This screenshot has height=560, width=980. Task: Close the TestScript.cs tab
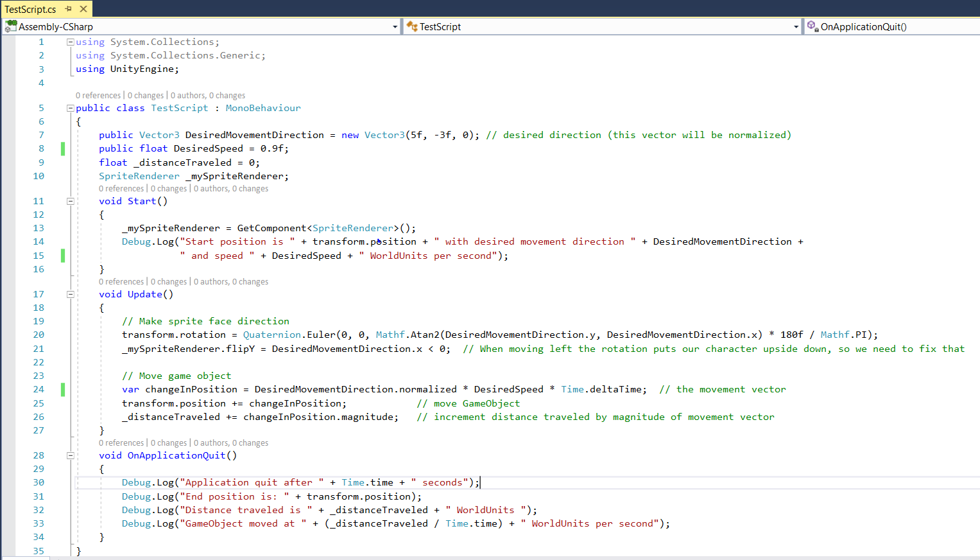click(83, 9)
